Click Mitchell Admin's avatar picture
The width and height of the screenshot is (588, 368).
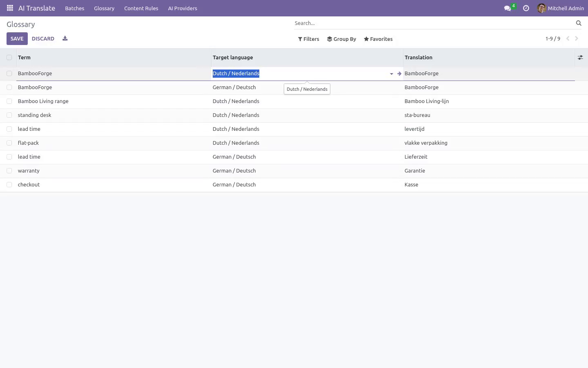541,8
